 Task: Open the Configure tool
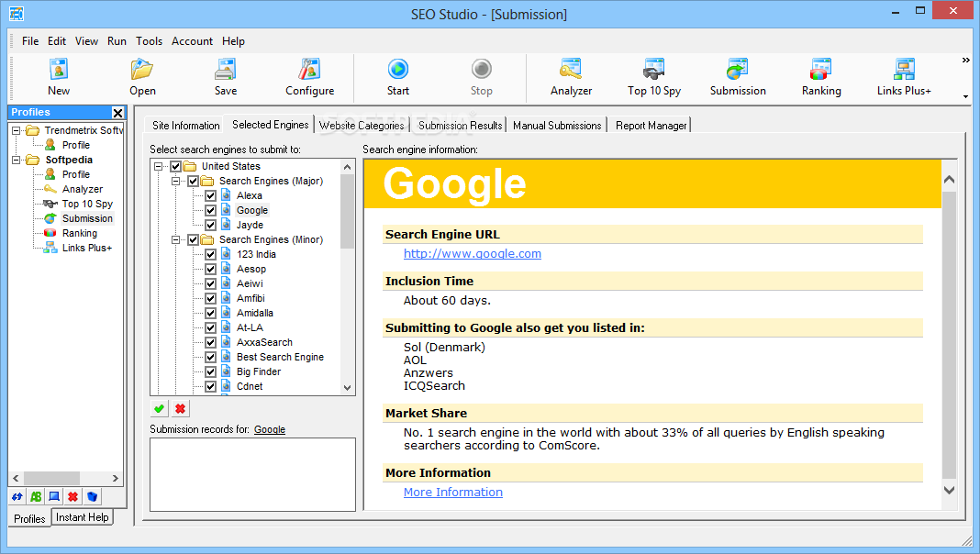pos(309,77)
